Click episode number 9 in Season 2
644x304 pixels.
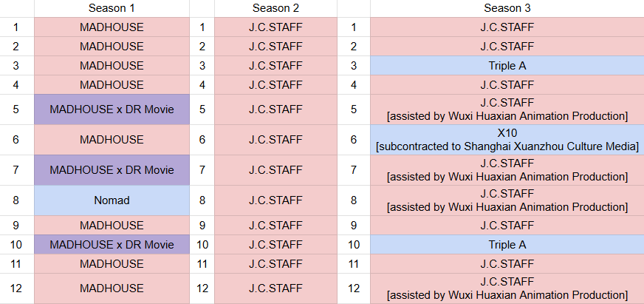[202, 225]
